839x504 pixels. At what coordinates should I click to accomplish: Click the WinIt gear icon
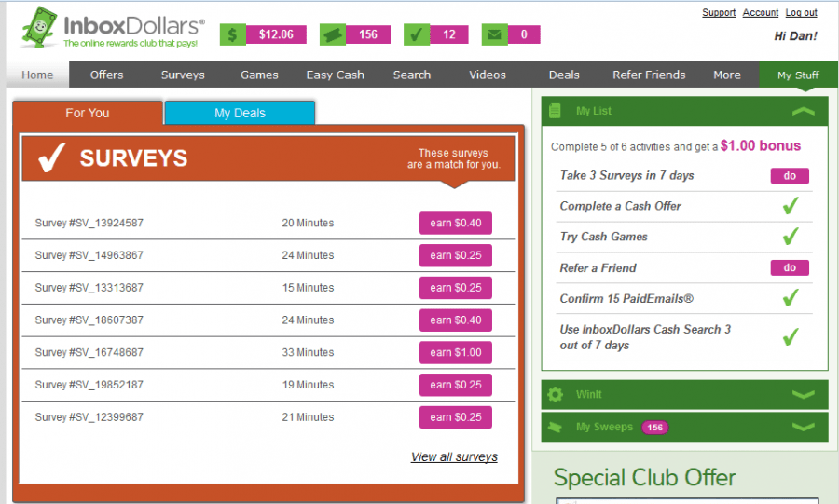pos(556,394)
